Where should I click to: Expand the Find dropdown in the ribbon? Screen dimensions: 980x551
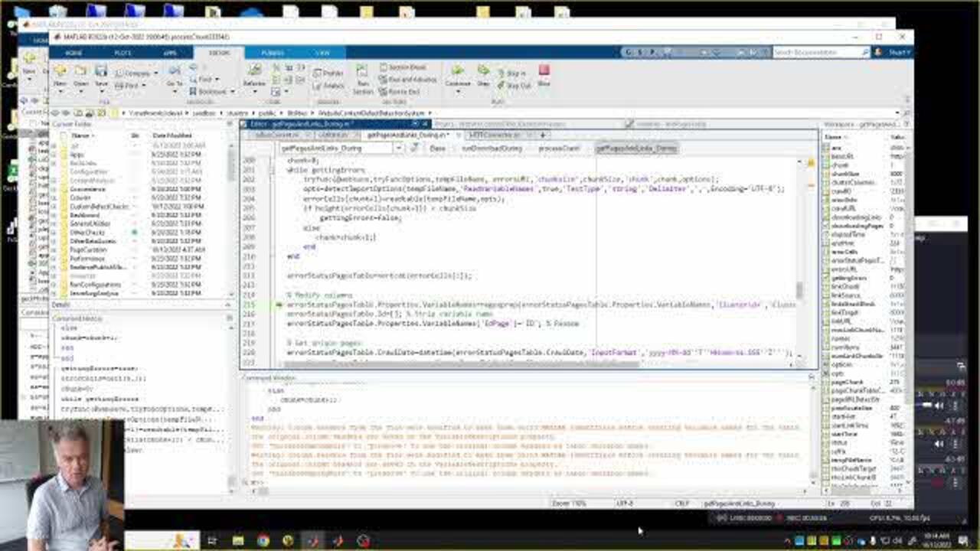coord(207,79)
